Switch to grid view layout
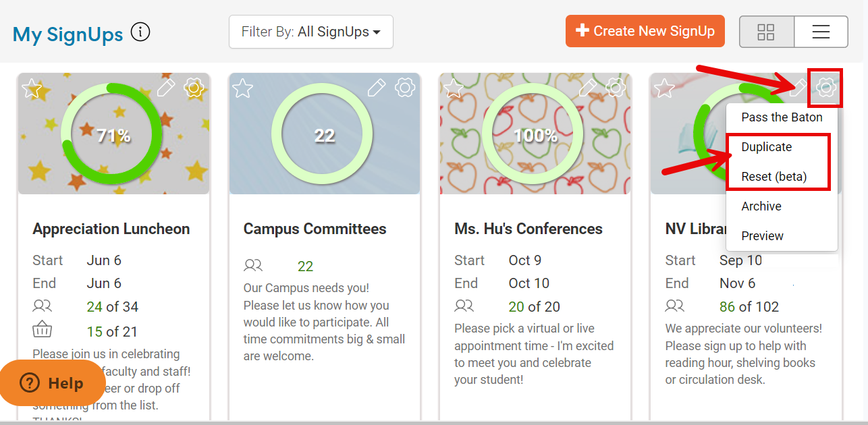868x425 pixels. 766,32
